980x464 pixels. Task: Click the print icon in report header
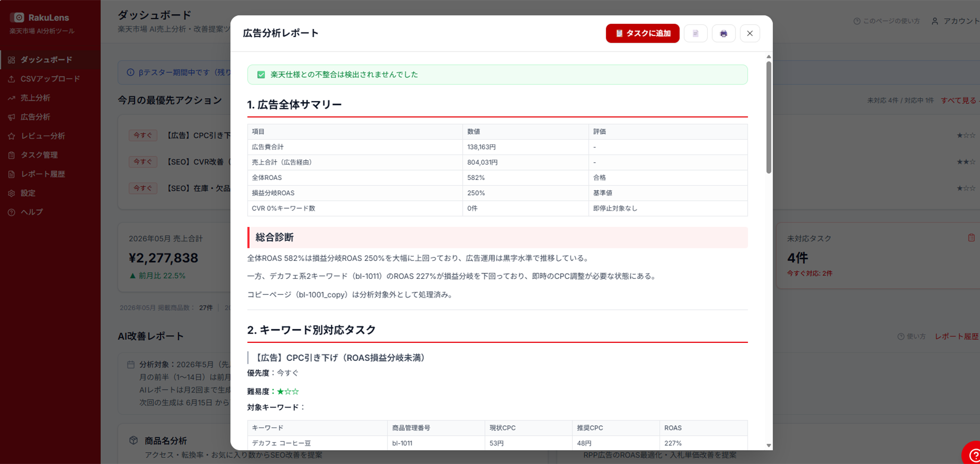click(723, 34)
